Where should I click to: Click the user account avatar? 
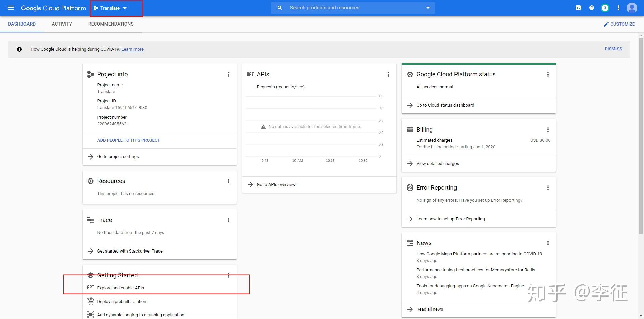[x=632, y=8]
